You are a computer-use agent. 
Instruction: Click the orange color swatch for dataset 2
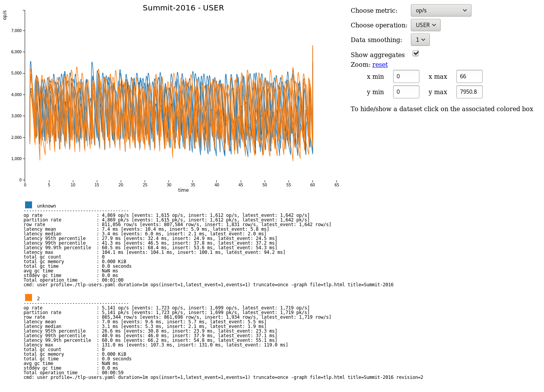click(29, 297)
